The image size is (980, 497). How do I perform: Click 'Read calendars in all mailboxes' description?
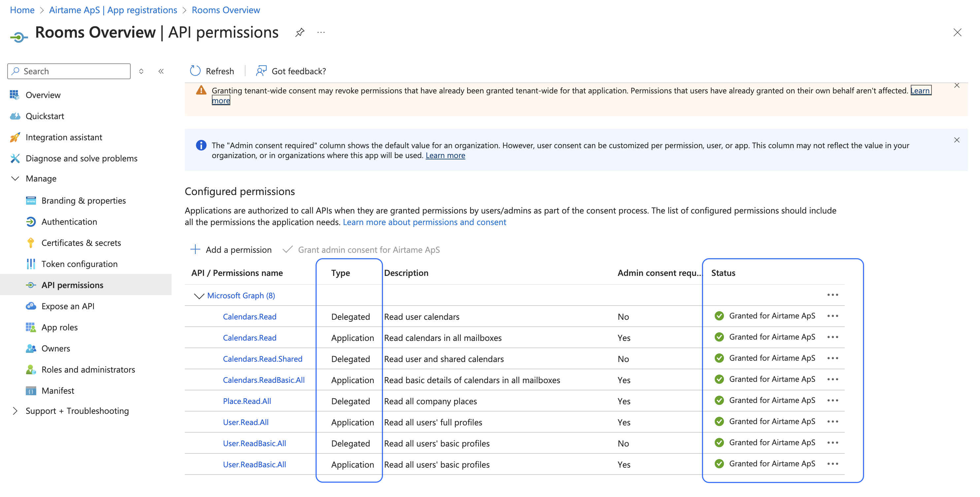(x=443, y=338)
